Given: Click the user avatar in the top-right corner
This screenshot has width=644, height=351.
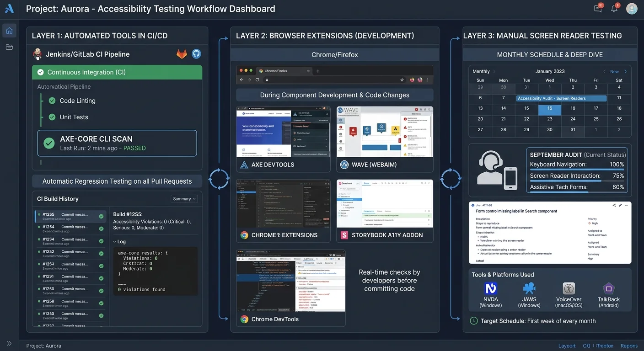Looking at the screenshot, I should coord(632,8).
